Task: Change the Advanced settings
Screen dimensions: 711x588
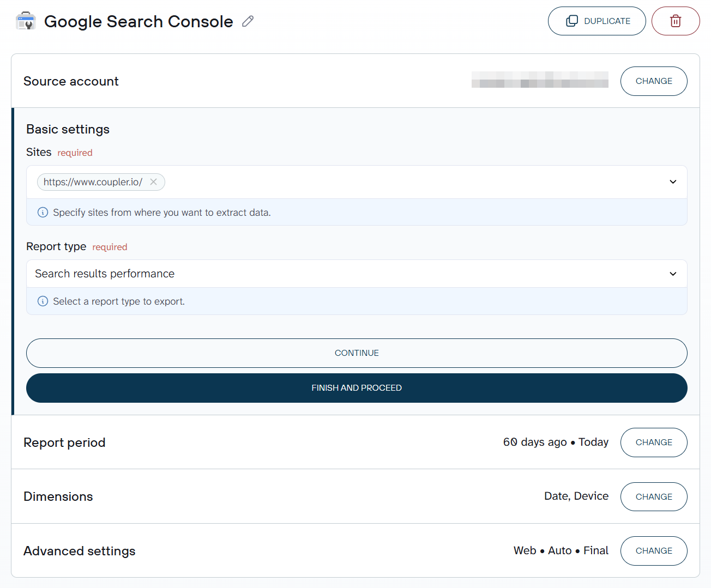Action: [x=654, y=551]
